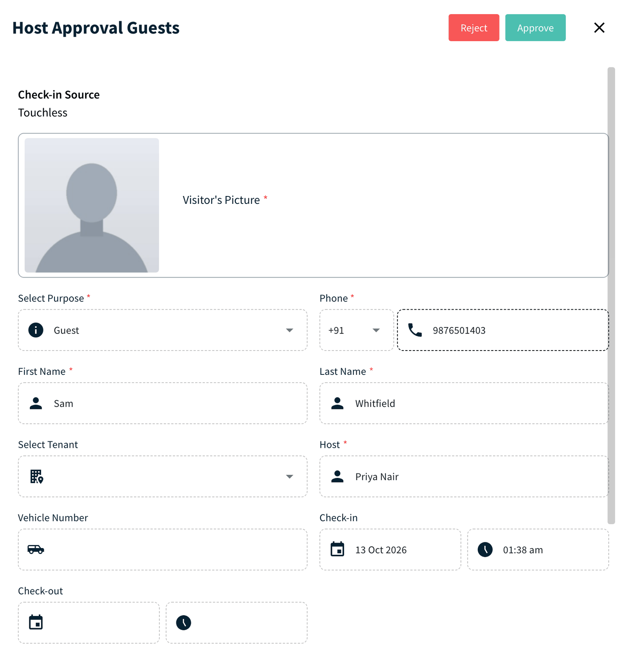Click the Check-in calendar icon
Image resolution: width=627 pixels, height=672 pixels.
click(337, 549)
